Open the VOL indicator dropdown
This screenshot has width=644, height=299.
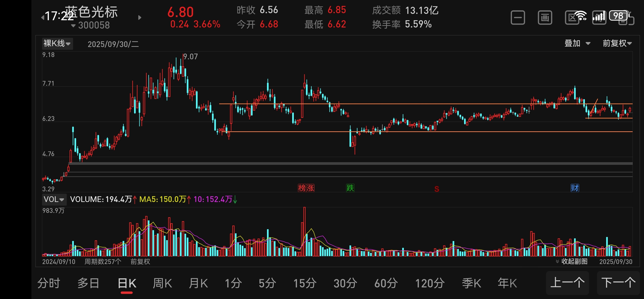coord(54,199)
